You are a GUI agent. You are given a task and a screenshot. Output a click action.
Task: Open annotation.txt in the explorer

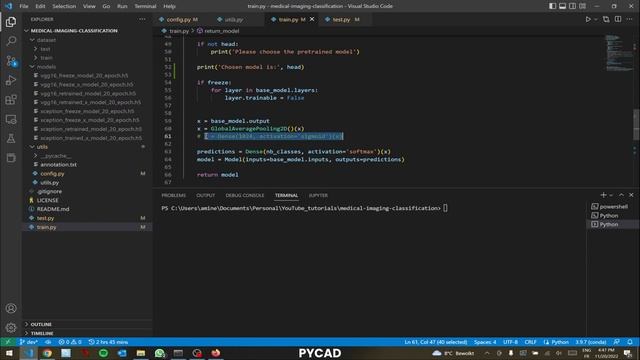58,165
